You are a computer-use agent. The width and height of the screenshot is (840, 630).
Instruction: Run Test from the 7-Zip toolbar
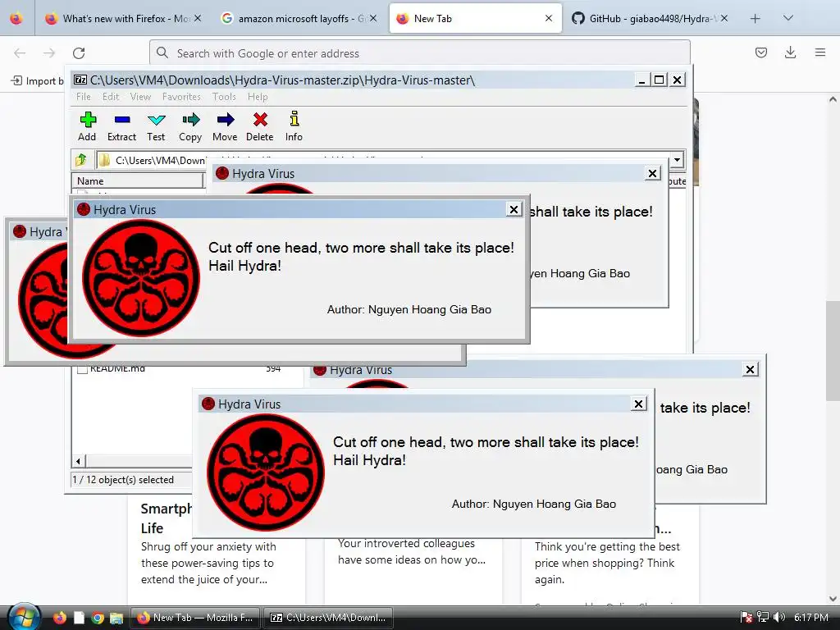click(x=156, y=126)
